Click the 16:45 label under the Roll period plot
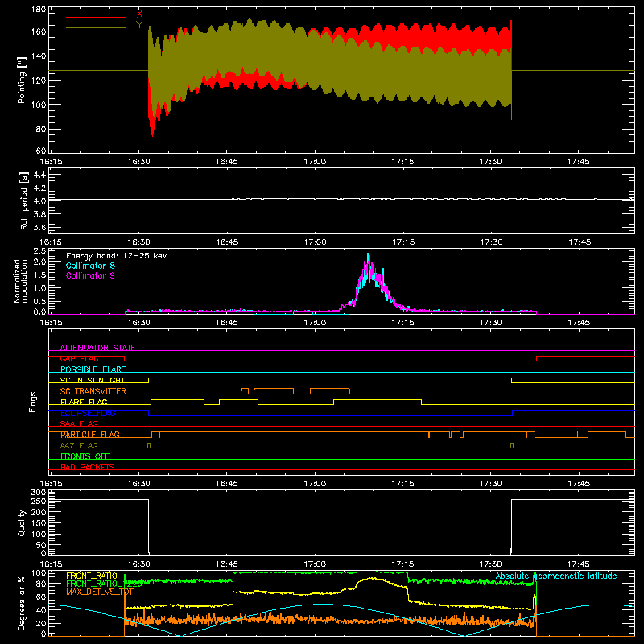644x644 pixels. (227, 242)
